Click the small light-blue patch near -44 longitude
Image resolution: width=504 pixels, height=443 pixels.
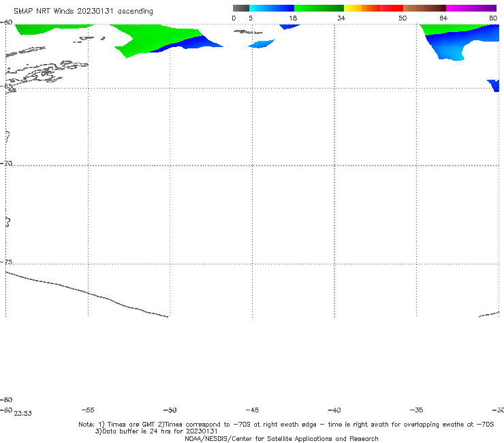tap(262, 44)
